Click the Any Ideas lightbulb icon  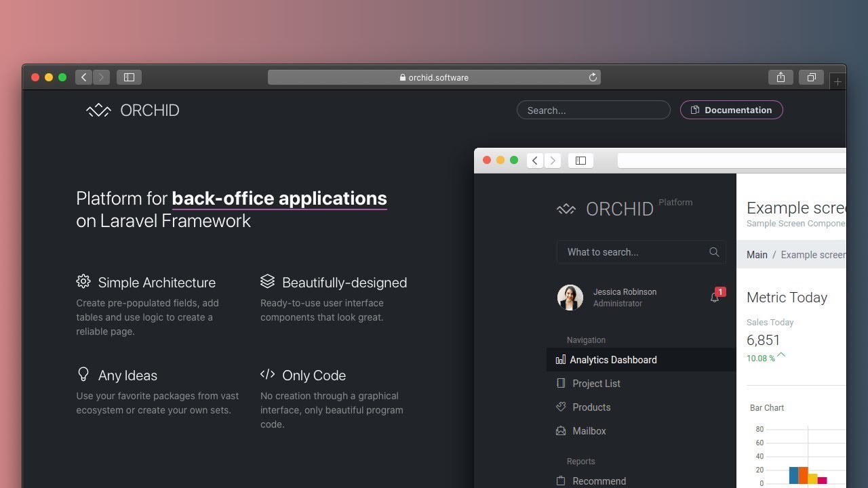pyautogui.click(x=83, y=374)
